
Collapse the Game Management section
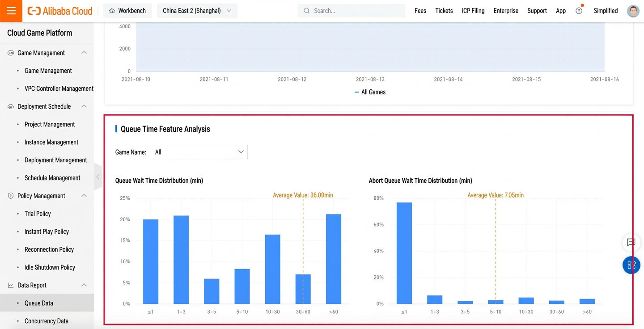[84, 53]
